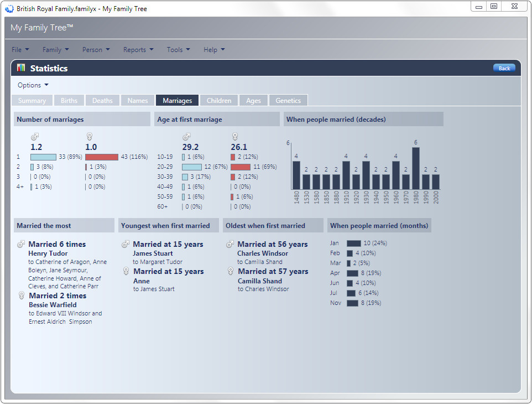Click the 'Youngest when first married' header

pyautogui.click(x=169, y=225)
